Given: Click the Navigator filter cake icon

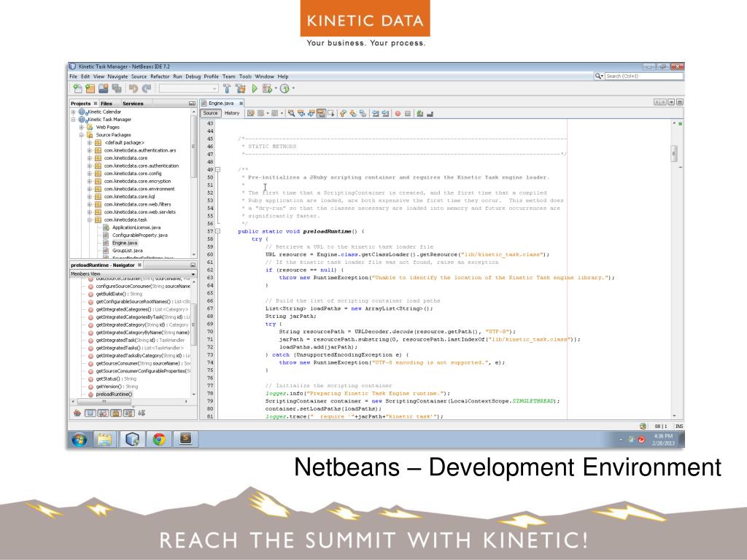Looking at the screenshot, I should 77,413.
